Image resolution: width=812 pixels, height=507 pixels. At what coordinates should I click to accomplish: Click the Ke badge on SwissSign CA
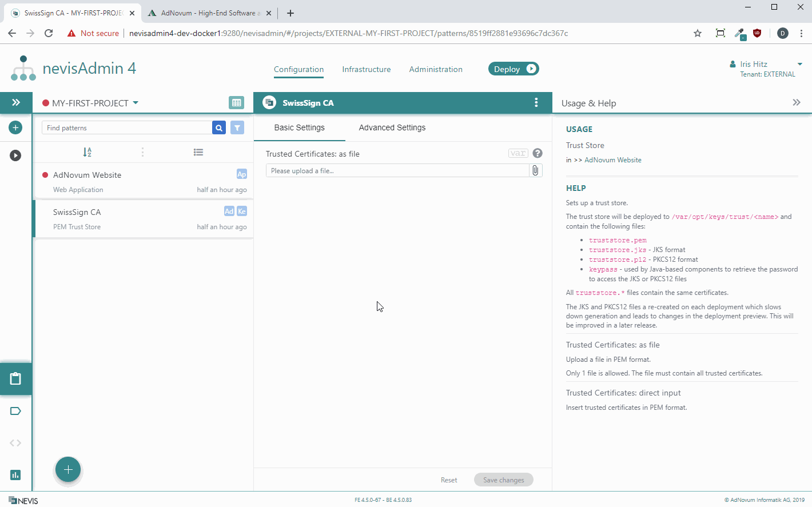coord(242,211)
